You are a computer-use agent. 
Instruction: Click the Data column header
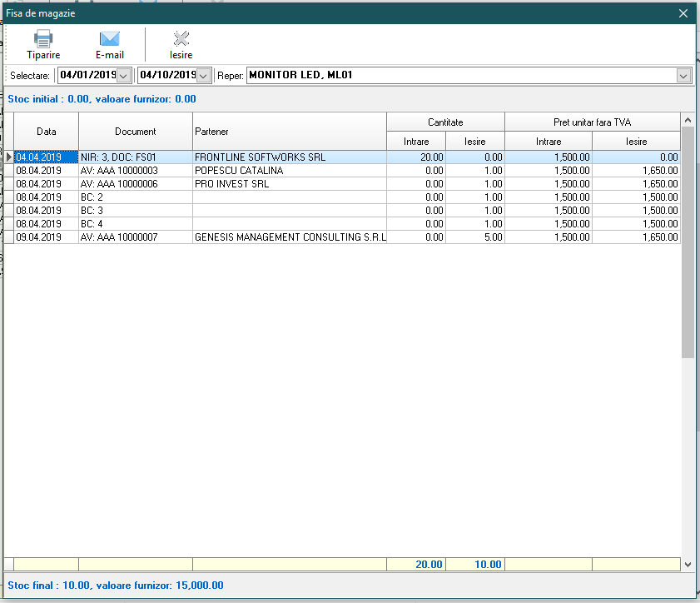[47, 132]
